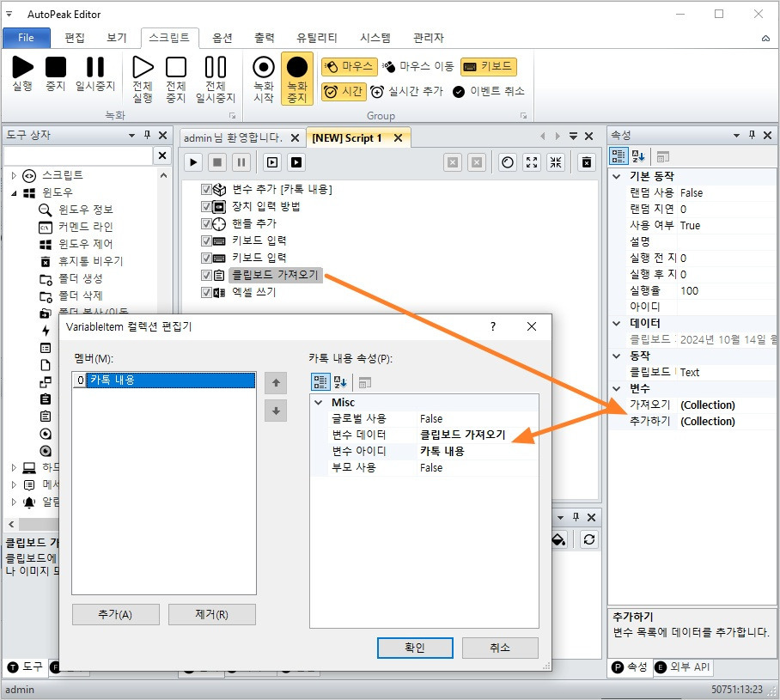Click the 전체 일시중지 outlined pause icon
The image size is (780, 700).
pyautogui.click(x=216, y=67)
